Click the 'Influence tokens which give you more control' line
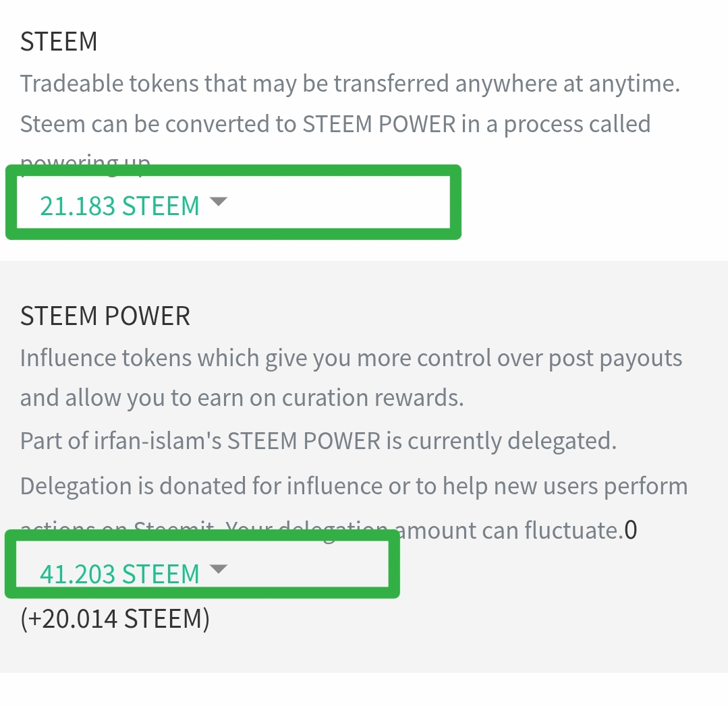The width and height of the screenshot is (728, 706). point(351,359)
